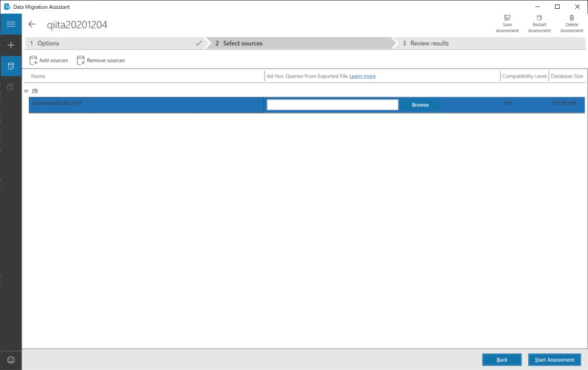Open the Migrations icon in sidebar
This screenshot has height=370, width=588.
click(11, 87)
